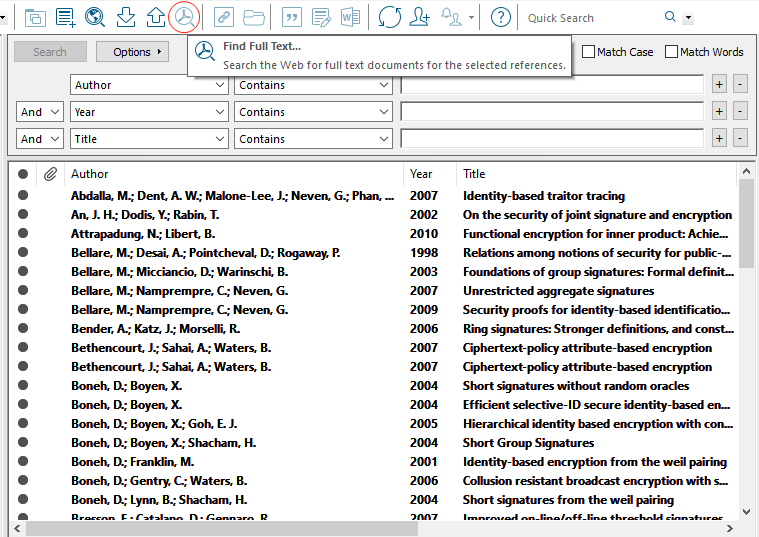This screenshot has height=537, width=759.
Task: Add a search row after Title row
Action: click(719, 139)
